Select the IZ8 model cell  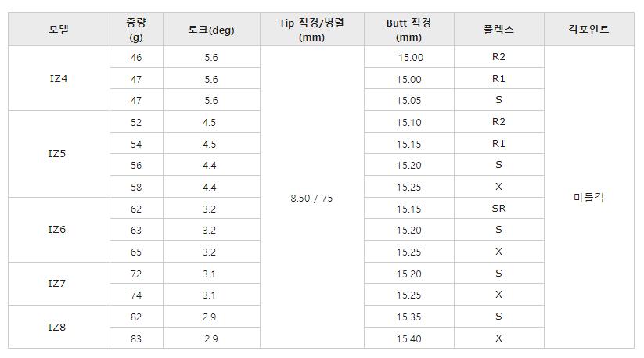point(59,328)
